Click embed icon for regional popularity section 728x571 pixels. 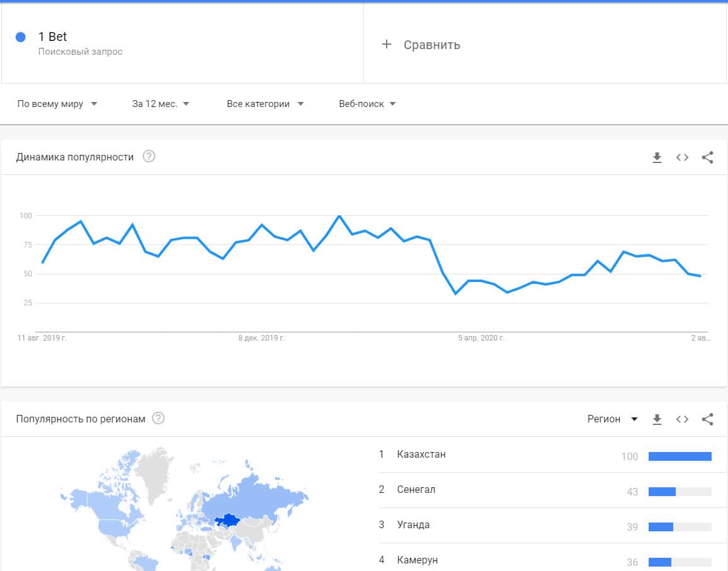[682, 419]
